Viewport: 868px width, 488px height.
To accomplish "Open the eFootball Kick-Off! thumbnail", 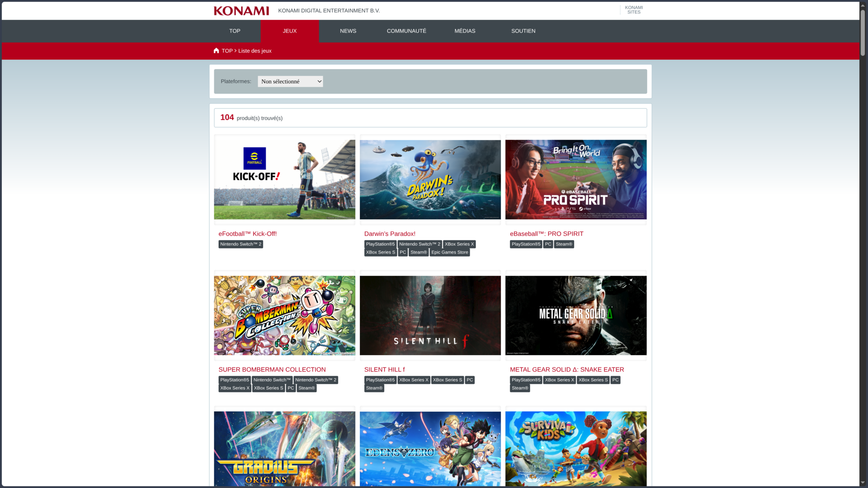I will pos(284,180).
